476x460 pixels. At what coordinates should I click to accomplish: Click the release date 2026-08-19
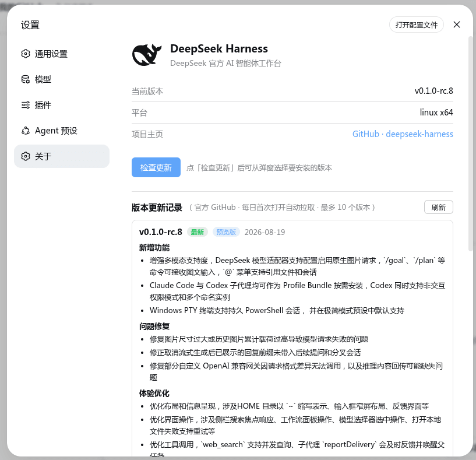pos(265,232)
